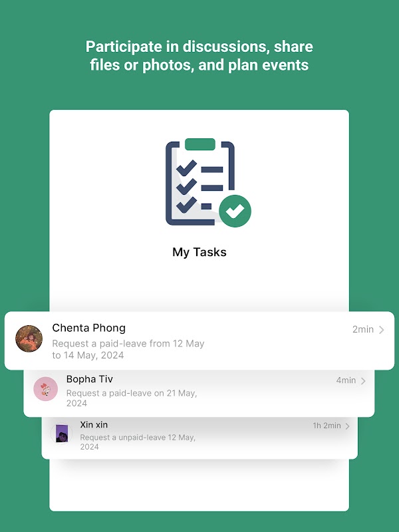Open Chenta Phong's profile avatar
Image resolution: width=399 pixels, height=532 pixels.
pyautogui.click(x=29, y=338)
